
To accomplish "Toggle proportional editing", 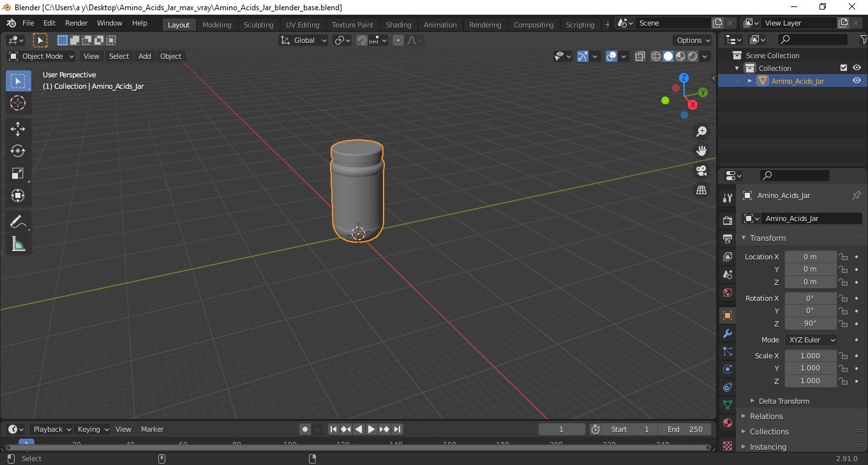I will (398, 40).
